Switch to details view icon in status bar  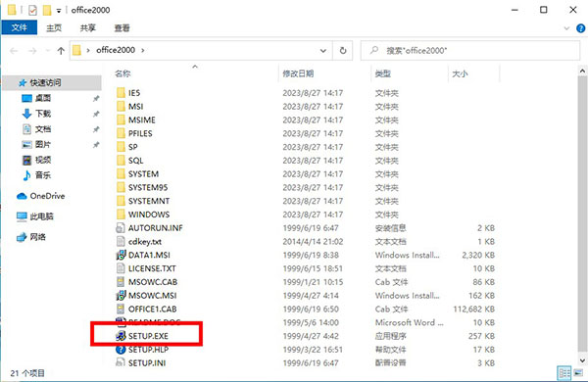pyautogui.click(x=564, y=372)
